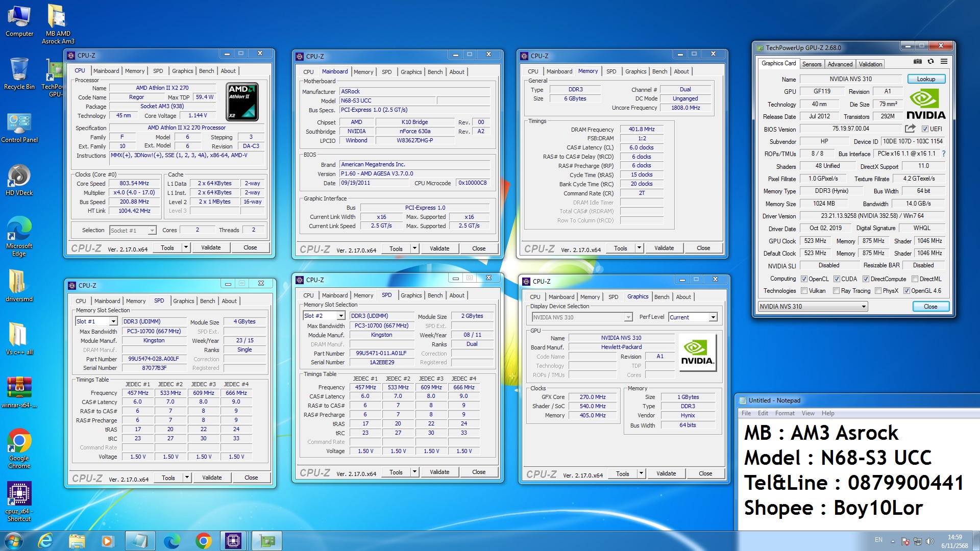Screen dimensions: 980x551
Task: Open the NVIDIA NVS 310 GPU selector dropdown
Action: (x=864, y=307)
